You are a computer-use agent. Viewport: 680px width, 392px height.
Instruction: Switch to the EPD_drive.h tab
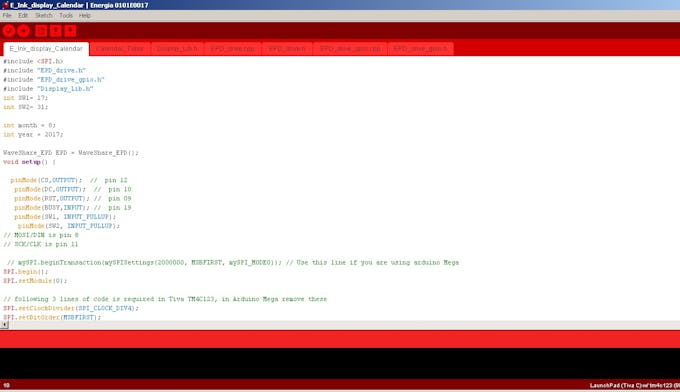click(x=287, y=49)
